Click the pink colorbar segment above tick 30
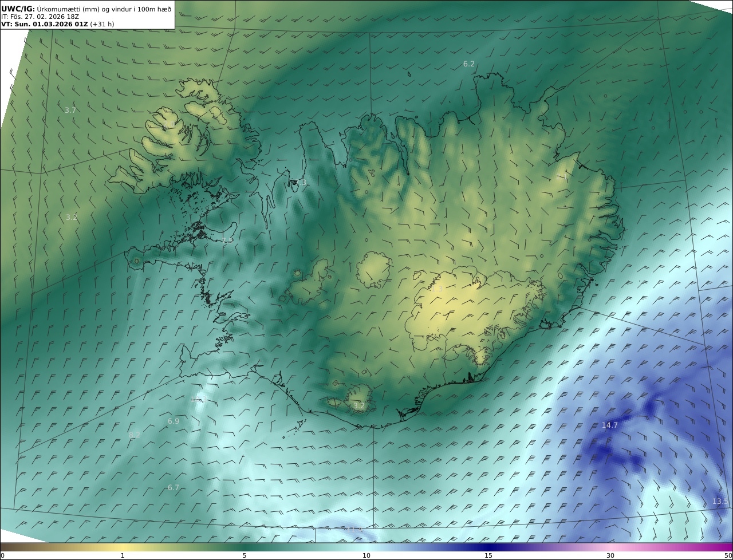This screenshot has height=560, width=733. pyautogui.click(x=610, y=547)
